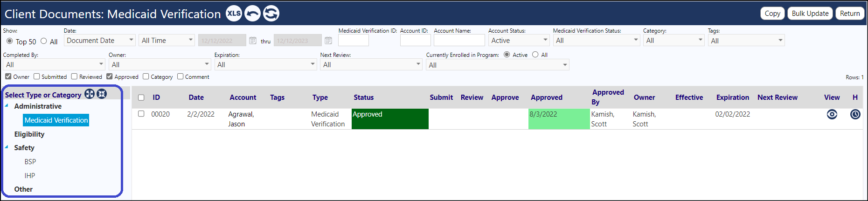868x201 pixels.
Task: Click the back arrow icon in header
Action: [x=252, y=14]
